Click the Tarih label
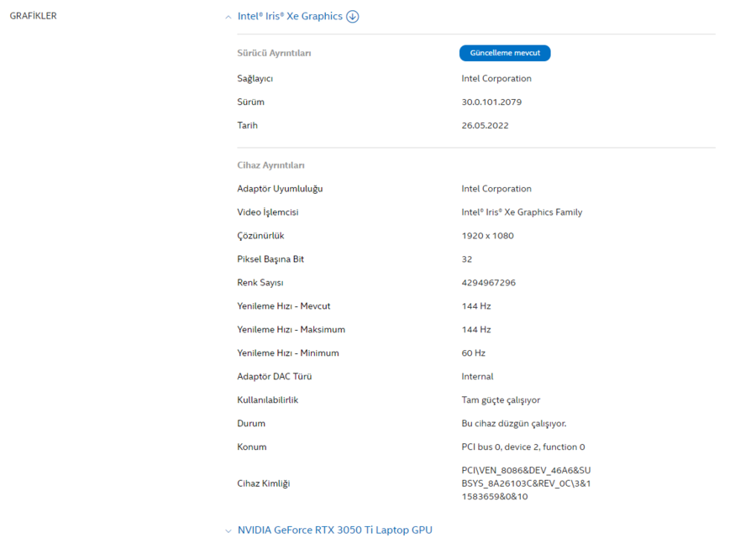Image resolution: width=756 pixels, height=538 pixels. pyautogui.click(x=247, y=126)
